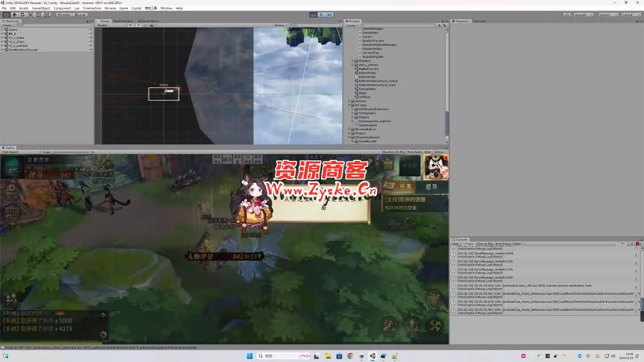Switch to the Scene tab
This screenshot has height=362, width=644.
click(105, 21)
